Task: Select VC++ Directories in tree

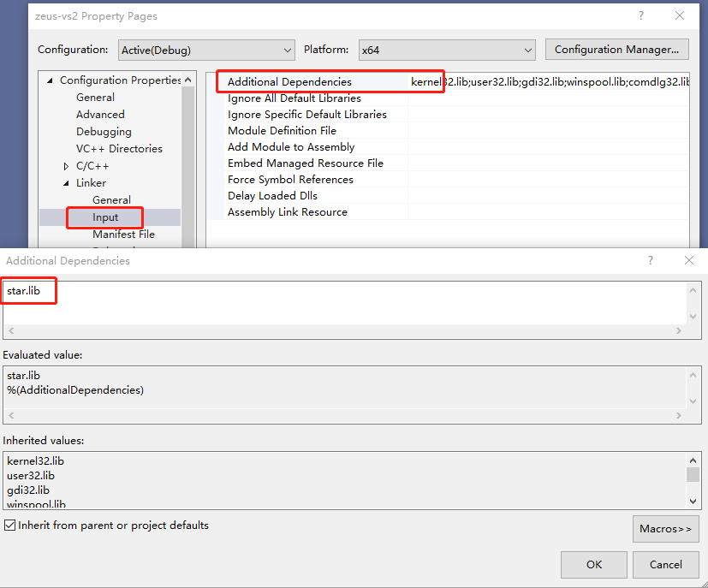Action: pos(119,149)
